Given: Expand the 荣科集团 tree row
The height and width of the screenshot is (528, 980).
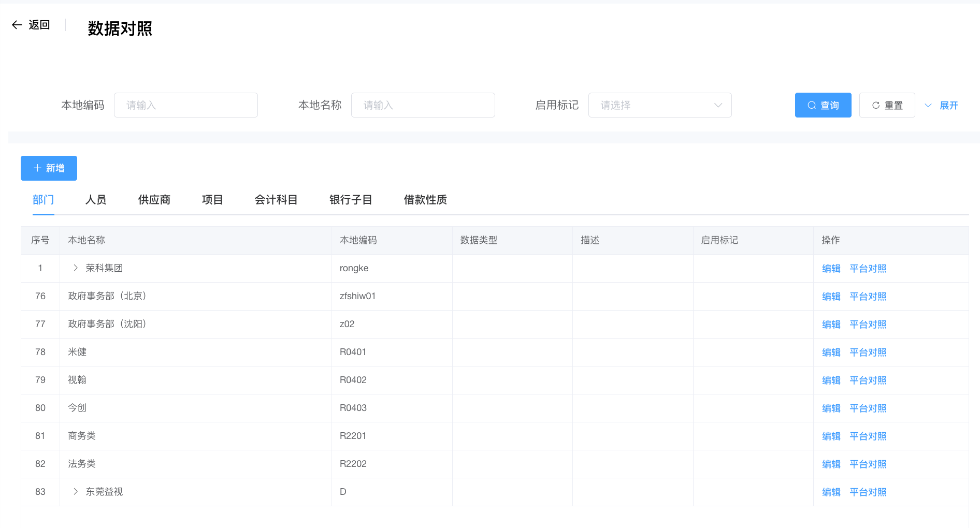Looking at the screenshot, I should pyautogui.click(x=76, y=268).
